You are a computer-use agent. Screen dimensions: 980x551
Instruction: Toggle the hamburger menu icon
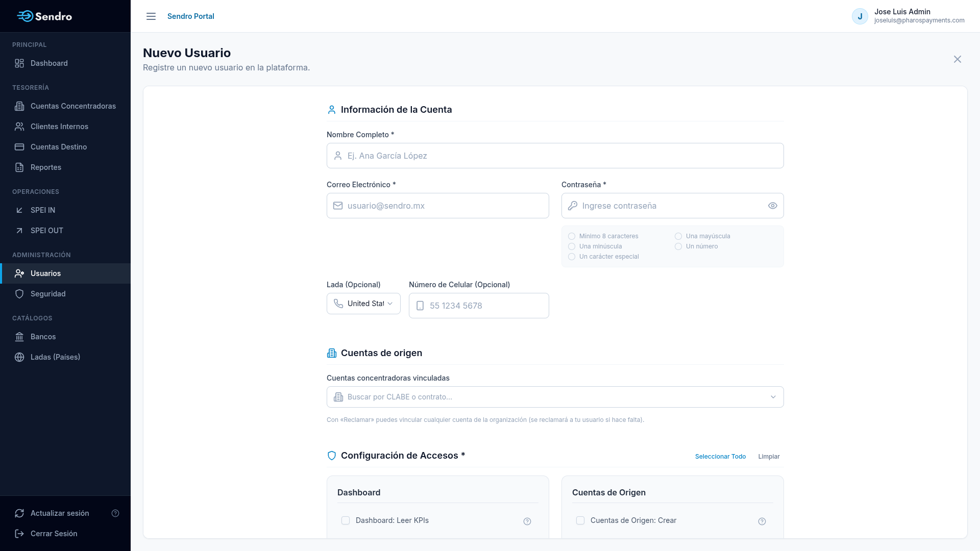151,16
